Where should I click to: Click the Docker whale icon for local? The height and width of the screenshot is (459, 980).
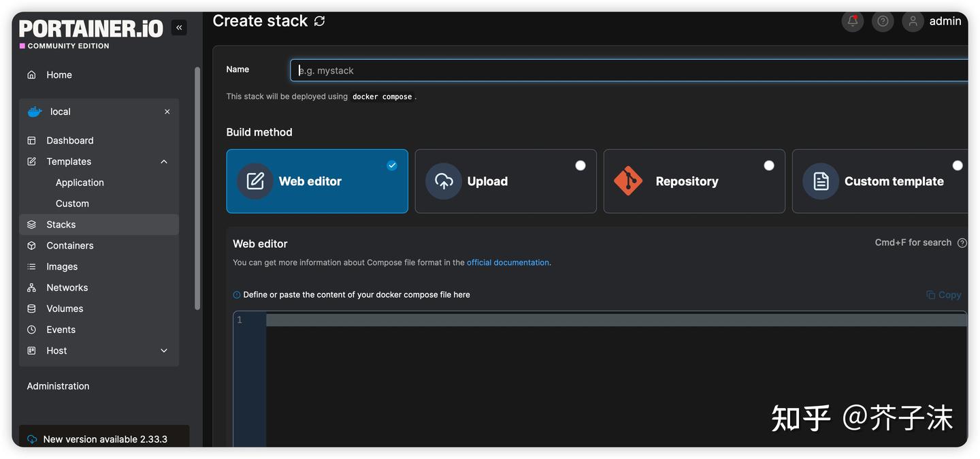[x=35, y=112]
